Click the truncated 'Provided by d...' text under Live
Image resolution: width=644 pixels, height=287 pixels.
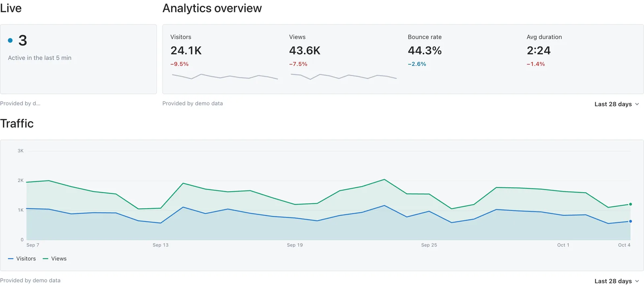click(x=20, y=103)
